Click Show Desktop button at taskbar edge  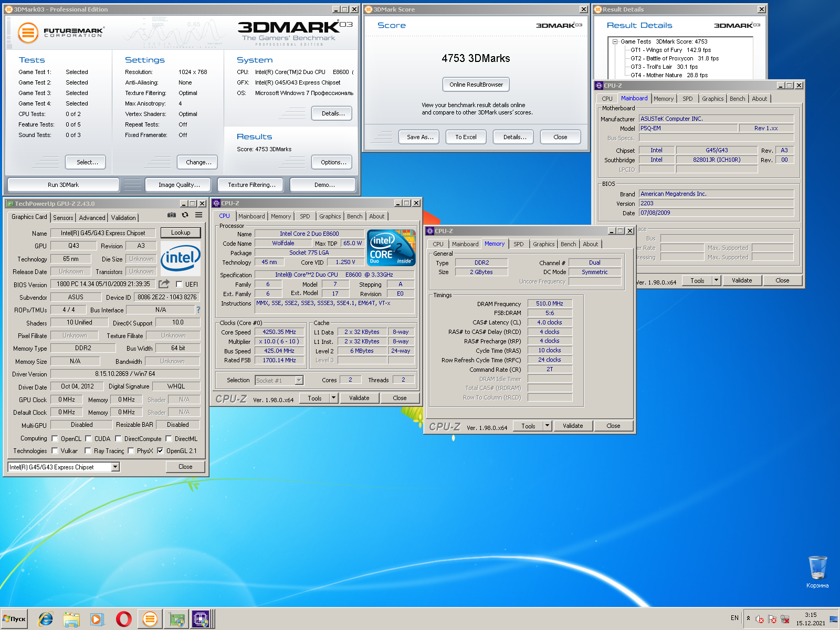pyautogui.click(x=834, y=619)
